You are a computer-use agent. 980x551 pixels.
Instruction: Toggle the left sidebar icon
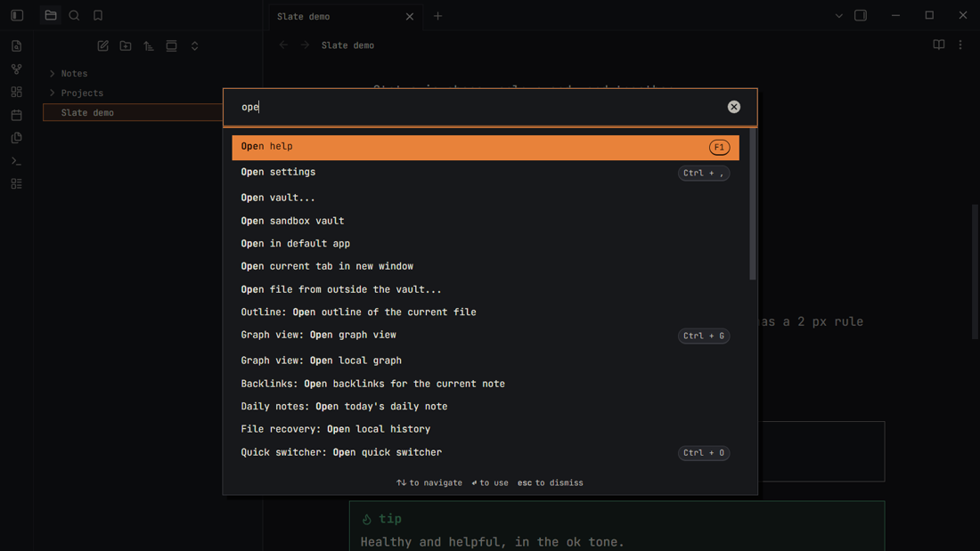click(x=17, y=16)
